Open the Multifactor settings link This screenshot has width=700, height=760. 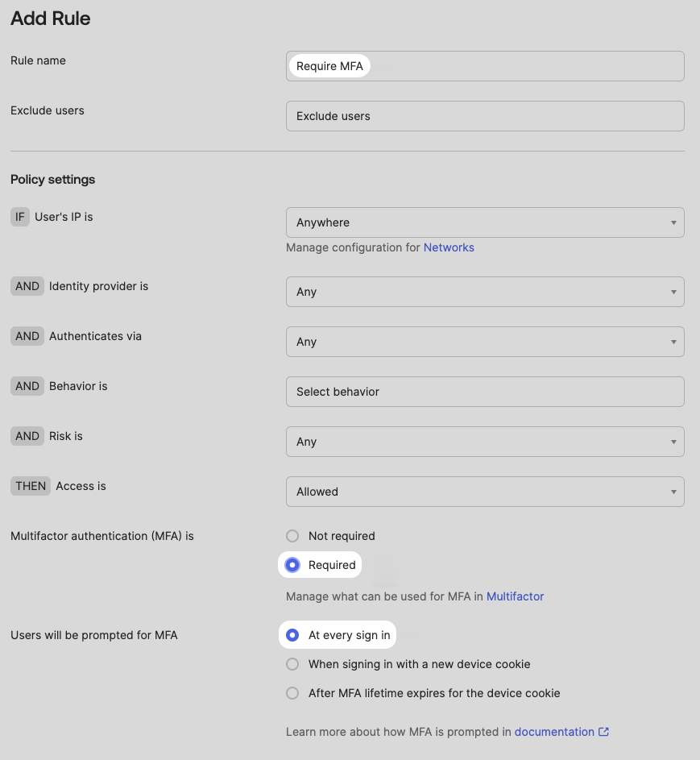click(x=515, y=596)
